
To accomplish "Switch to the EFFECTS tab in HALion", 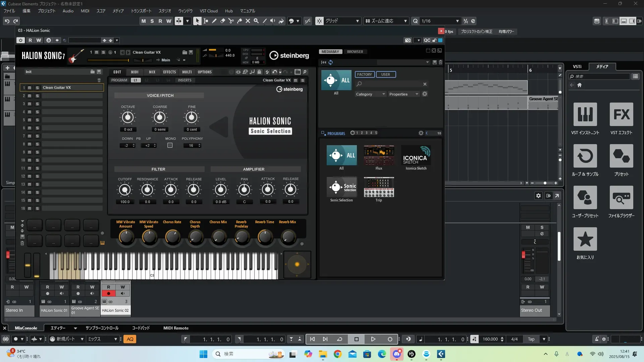I will coord(169,72).
